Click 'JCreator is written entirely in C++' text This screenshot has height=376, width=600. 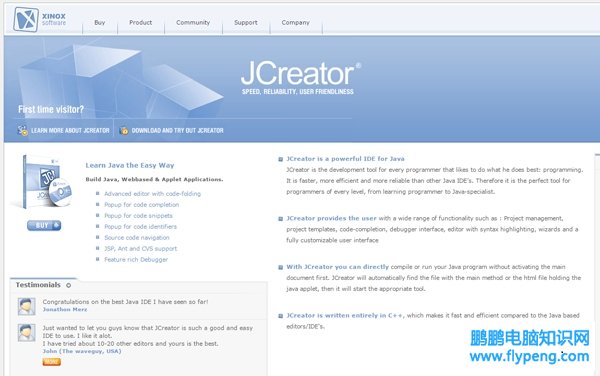344,316
